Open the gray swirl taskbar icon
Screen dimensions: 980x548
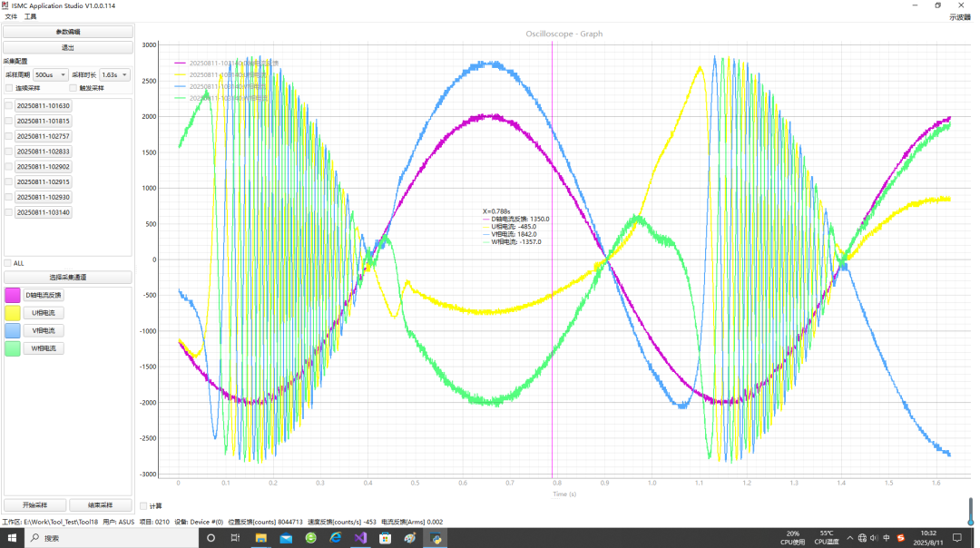[410, 538]
